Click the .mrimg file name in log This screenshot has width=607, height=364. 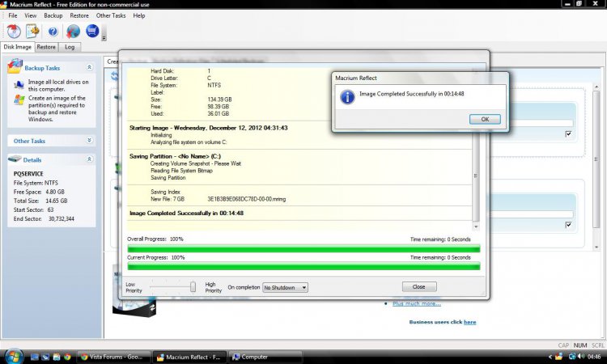(247, 199)
